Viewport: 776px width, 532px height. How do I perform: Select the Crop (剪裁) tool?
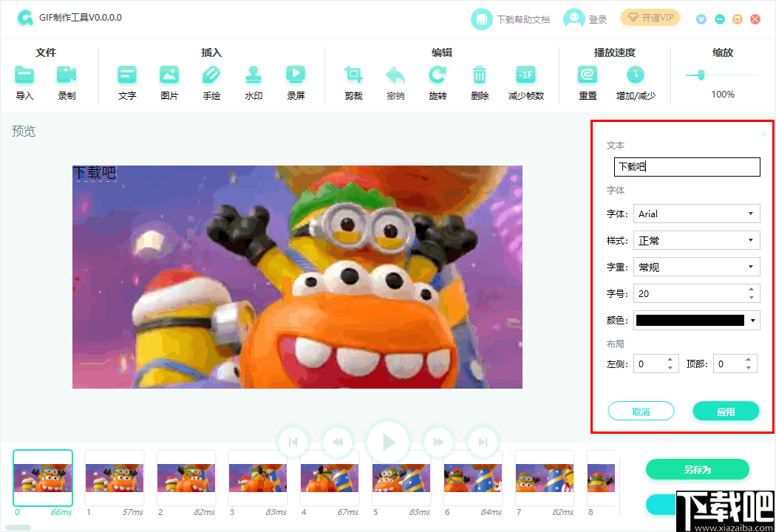pyautogui.click(x=353, y=75)
